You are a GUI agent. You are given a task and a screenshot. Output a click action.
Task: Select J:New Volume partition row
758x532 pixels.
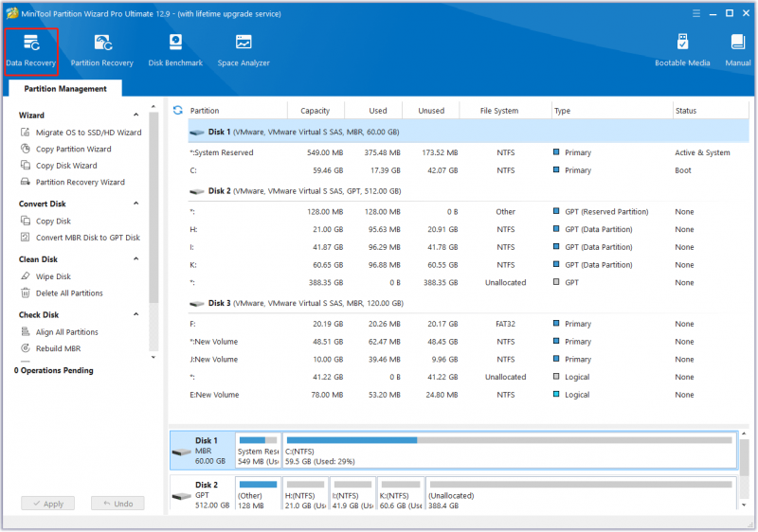coord(468,359)
